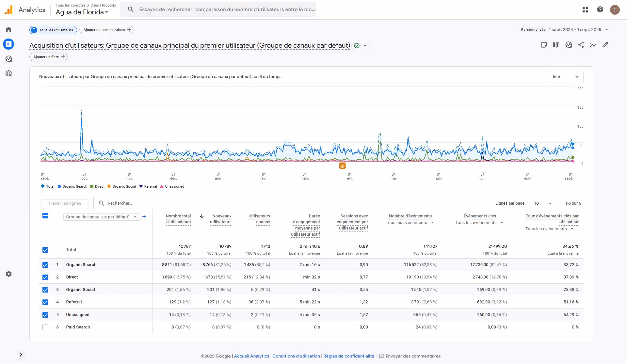Open the Explore icon in sidebar
Viewport: 627px width, 364px height.
point(9,59)
